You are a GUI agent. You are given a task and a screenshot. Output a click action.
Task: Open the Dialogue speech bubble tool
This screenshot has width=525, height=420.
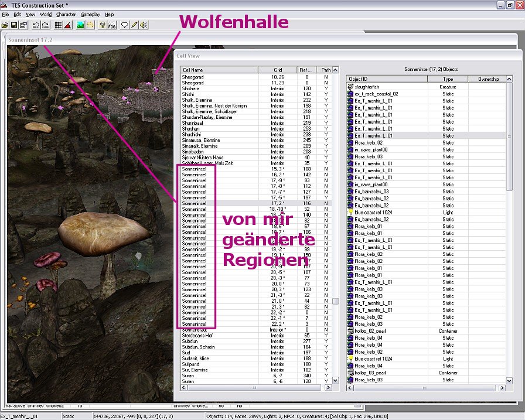(124, 25)
